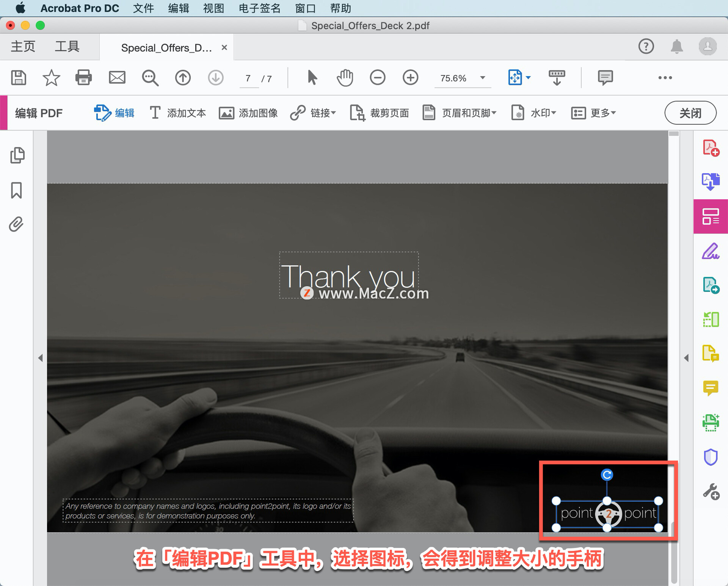Open the find text magnifier icon
This screenshot has width=728, height=586.
click(150, 78)
